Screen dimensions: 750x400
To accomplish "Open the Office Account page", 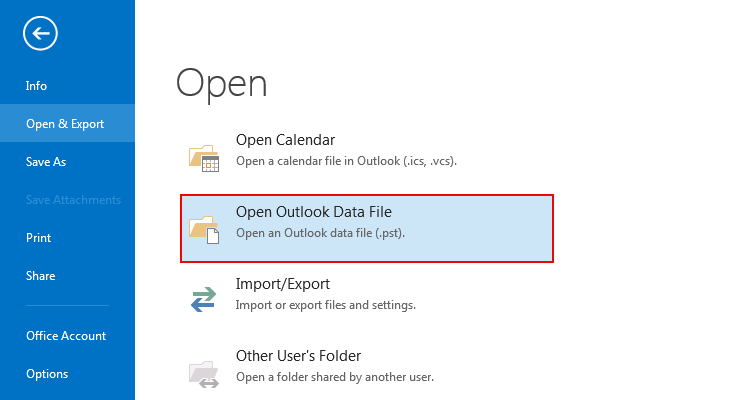I will point(66,336).
